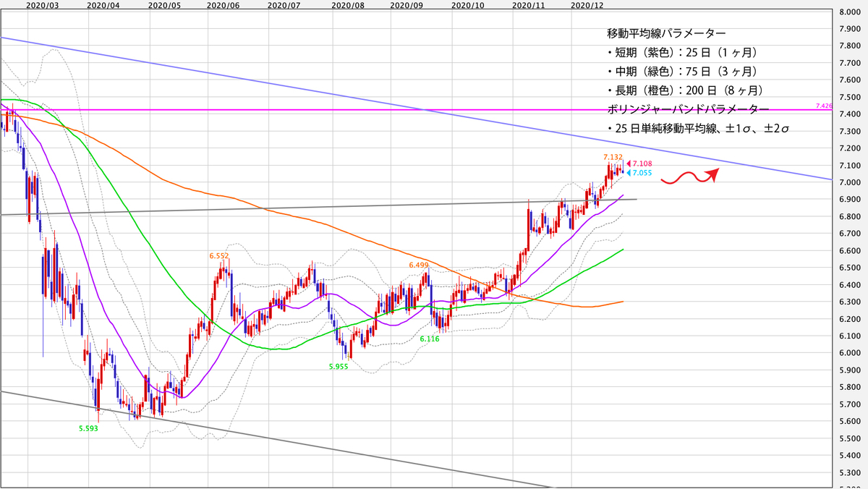Select the 7.300 price axis label
This screenshot has width=868, height=489.
[851, 132]
